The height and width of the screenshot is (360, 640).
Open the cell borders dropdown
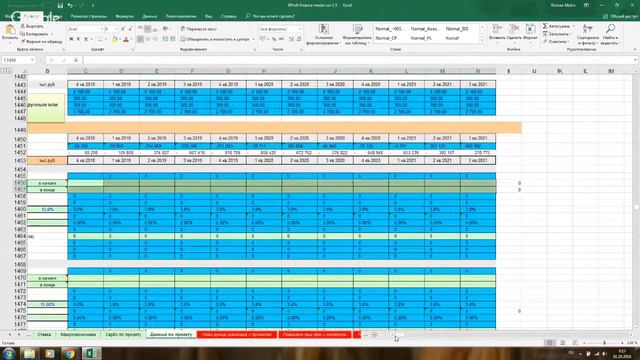[x=106, y=39]
